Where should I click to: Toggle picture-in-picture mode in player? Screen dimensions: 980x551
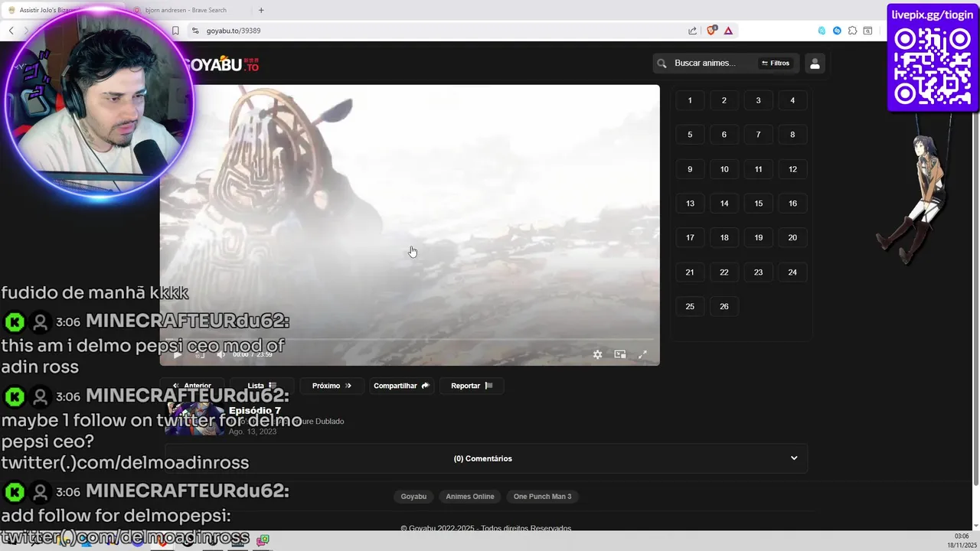pyautogui.click(x=620, y=354)
